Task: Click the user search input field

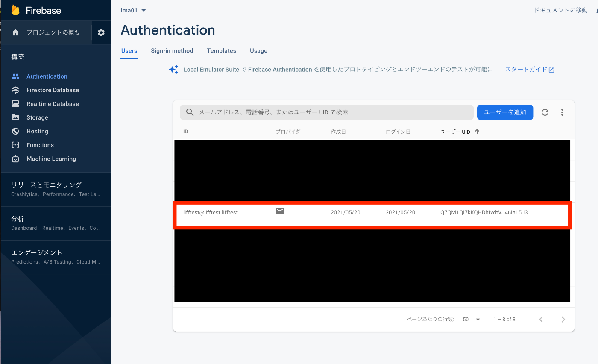Action: click(x=327, y=112)
